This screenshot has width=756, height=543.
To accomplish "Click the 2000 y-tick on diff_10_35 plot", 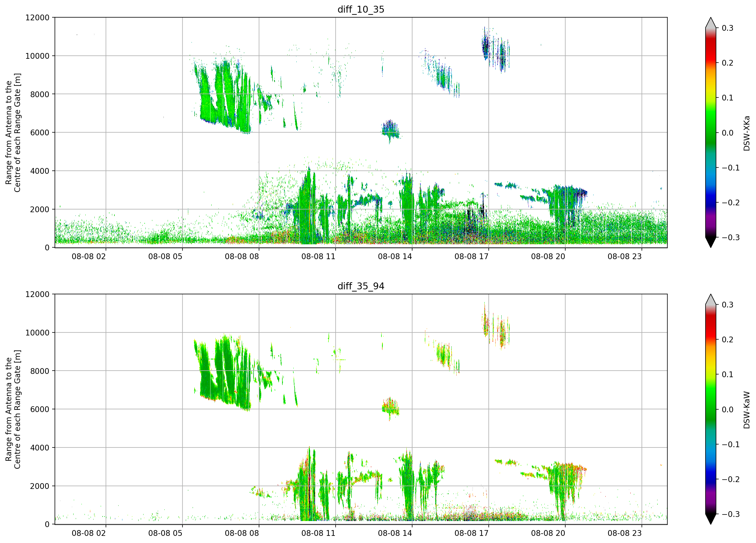I will (40, 209).
